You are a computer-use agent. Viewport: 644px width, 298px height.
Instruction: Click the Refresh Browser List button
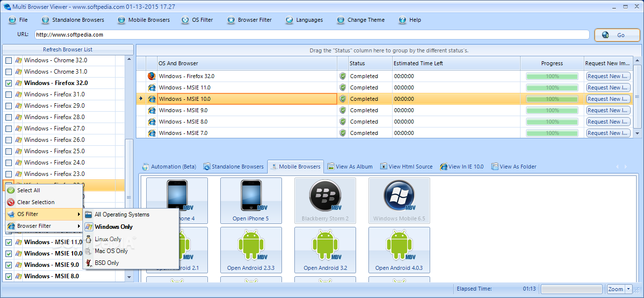tap(68, 49)
